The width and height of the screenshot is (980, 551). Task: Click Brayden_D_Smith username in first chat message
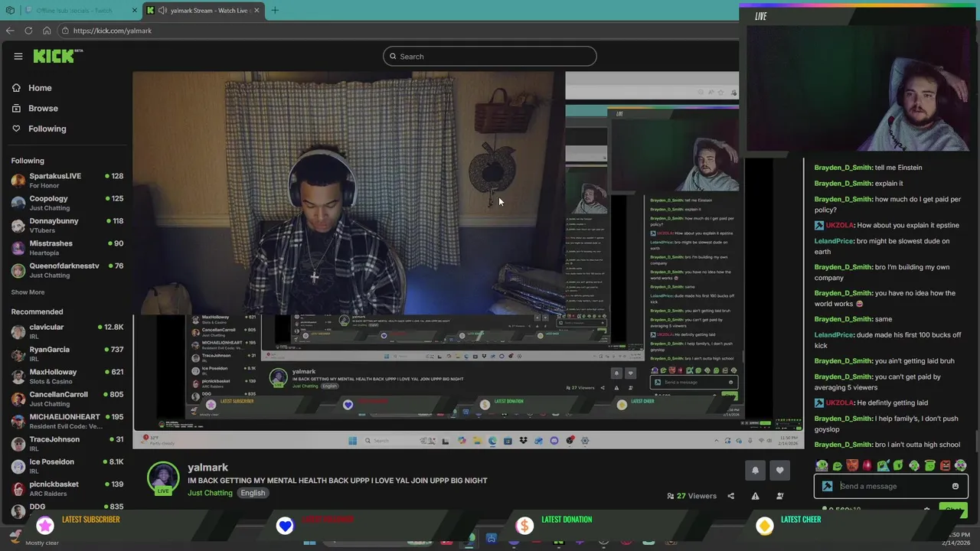pos(843,168)
